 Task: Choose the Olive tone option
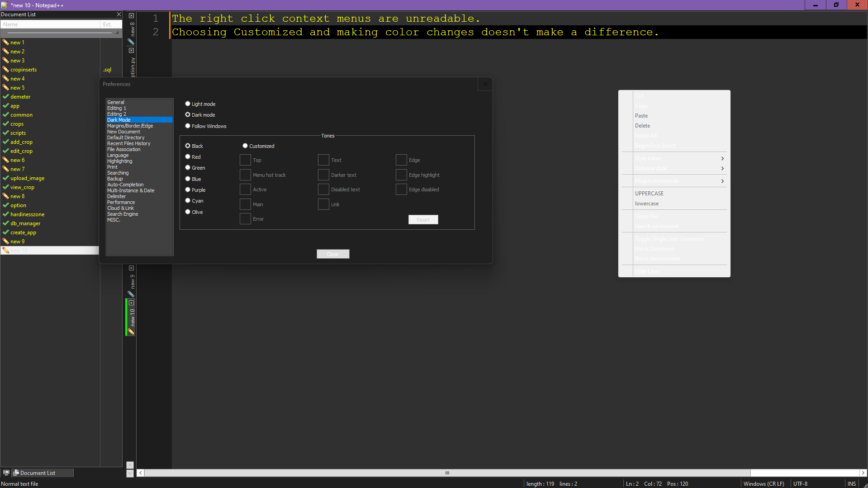click(188, 212)
